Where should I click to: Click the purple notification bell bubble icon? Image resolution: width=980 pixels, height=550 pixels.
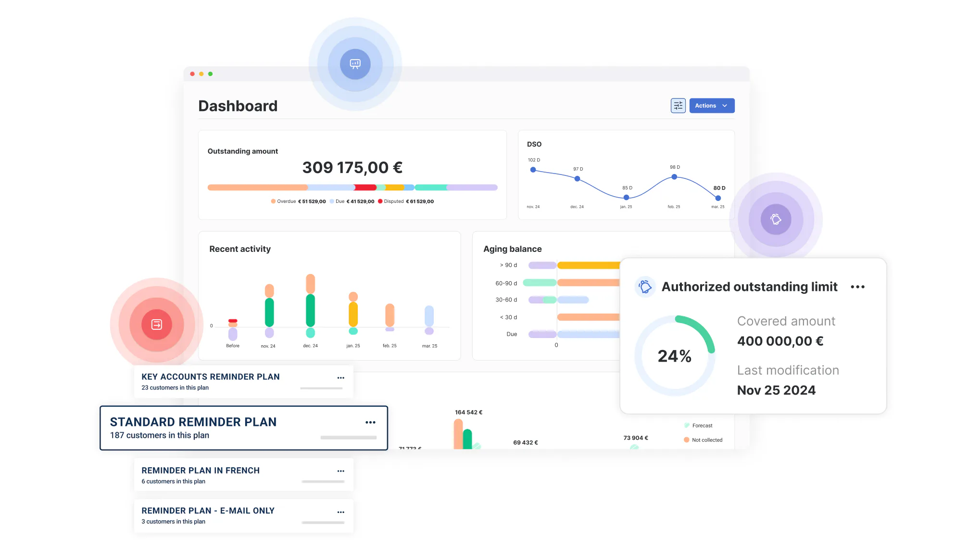[x=776, y=219]
